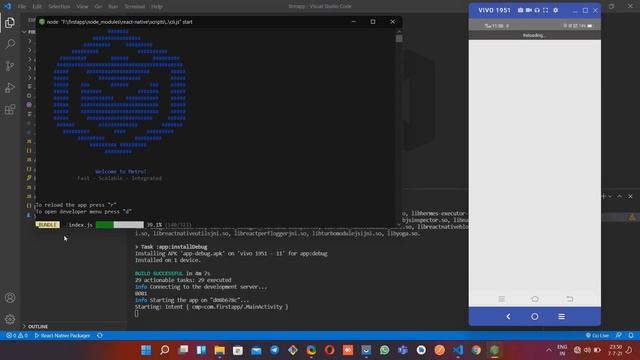Click the fullscreen icon in VIVO 1951 window
Image resolution: width=640 pixels, height=360 pixels.
coord(546,10)
